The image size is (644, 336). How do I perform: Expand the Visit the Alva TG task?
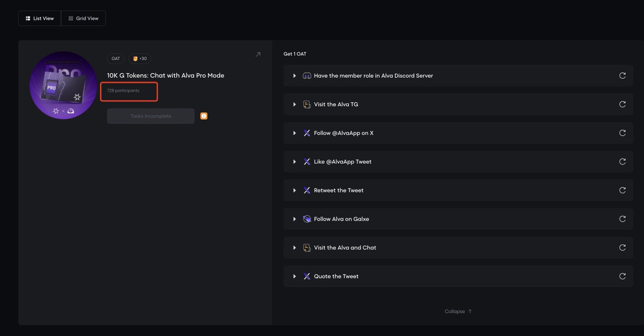(x=295, y=104)
